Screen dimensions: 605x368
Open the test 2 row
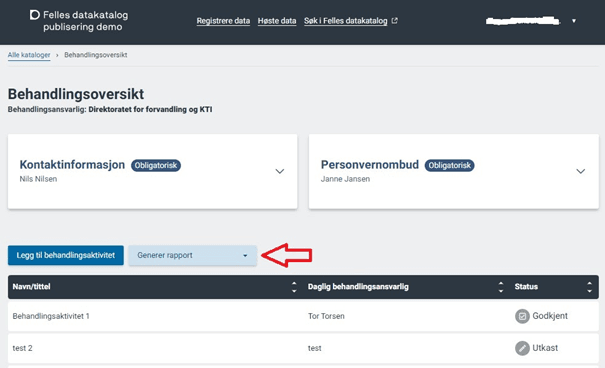pyautogui.click(x=303, y=348)
